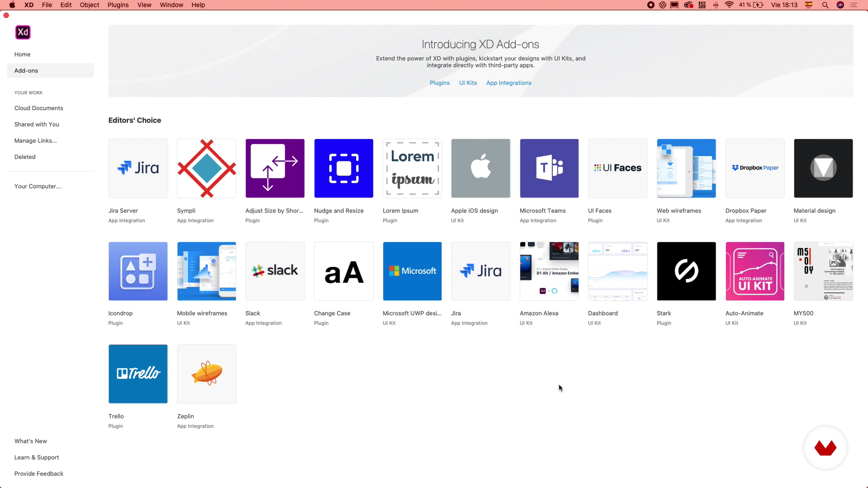The width and height of the screenshot is (868, 488).
Task: Follow the UI Kits link in the banner
Action: (468, 83)
